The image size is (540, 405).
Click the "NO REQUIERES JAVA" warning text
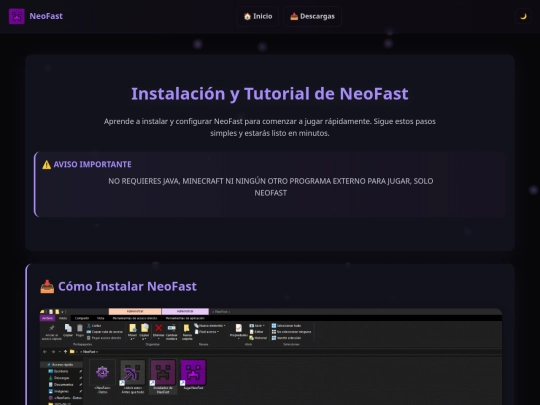271,187
